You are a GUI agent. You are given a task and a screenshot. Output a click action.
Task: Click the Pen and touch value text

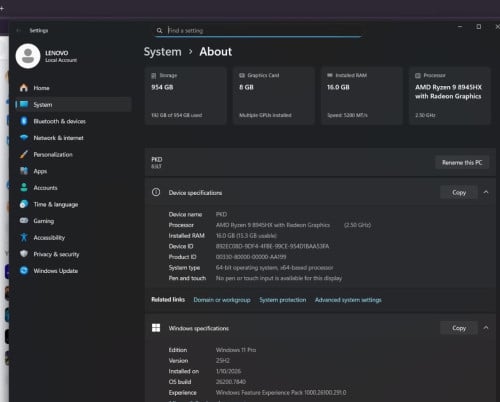click(x=279, y=278)
